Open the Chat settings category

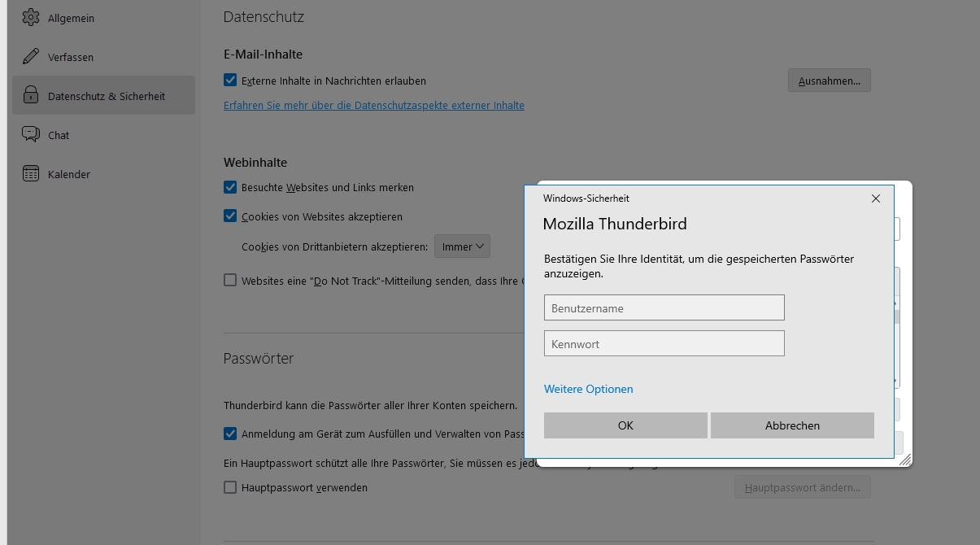59,135
